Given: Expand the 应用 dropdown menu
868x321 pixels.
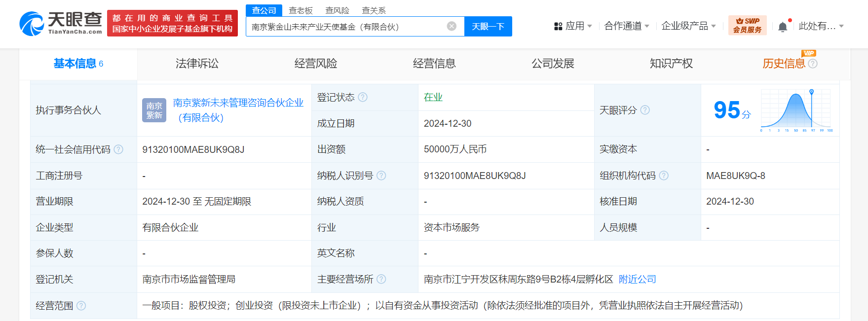Looking at the screenshot, I should pos(573,26).
